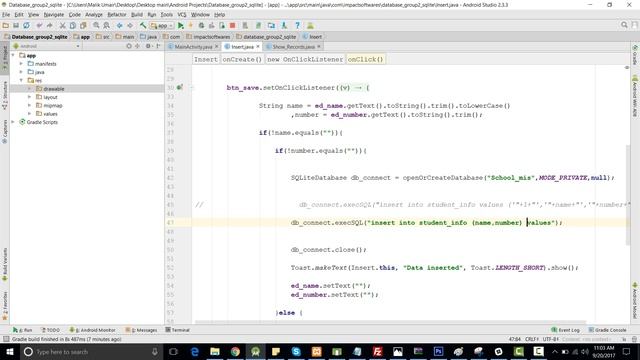Switch to the Show_Records.java tab
This screenshot has width=640, height=360.
point(293,47)
